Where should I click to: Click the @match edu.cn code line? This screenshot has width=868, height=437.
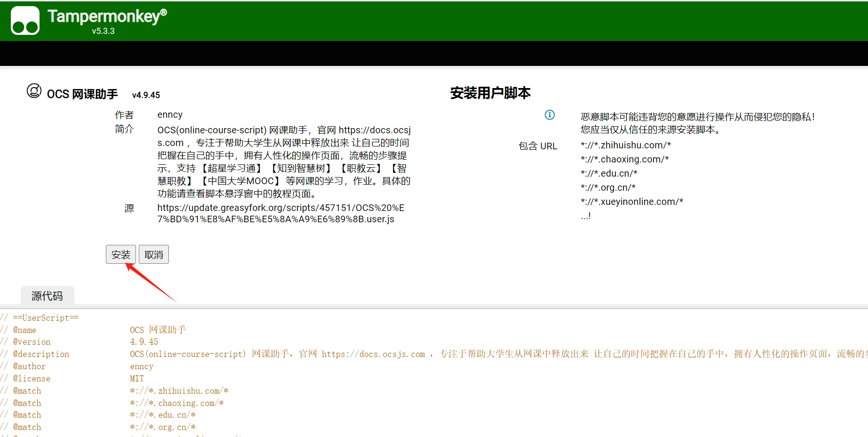(x=98, y=415)
